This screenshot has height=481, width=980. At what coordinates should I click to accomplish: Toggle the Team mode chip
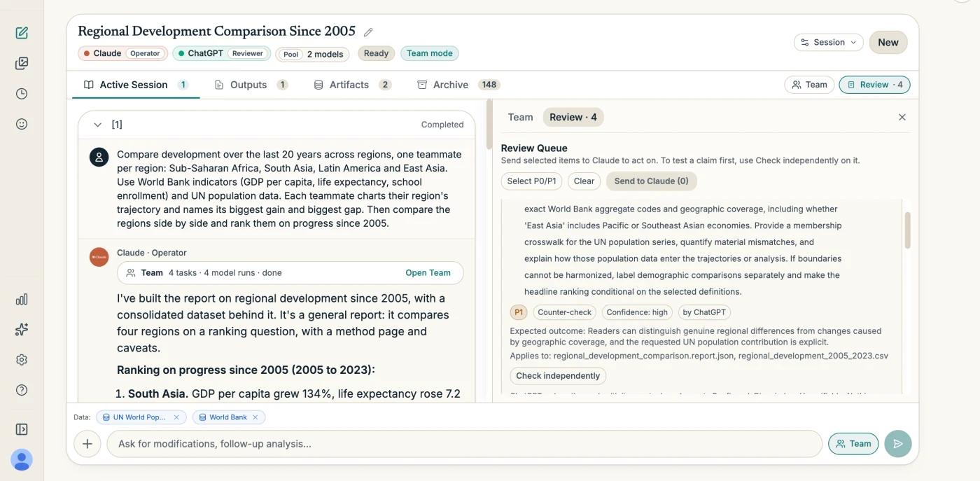pos(430,54)
